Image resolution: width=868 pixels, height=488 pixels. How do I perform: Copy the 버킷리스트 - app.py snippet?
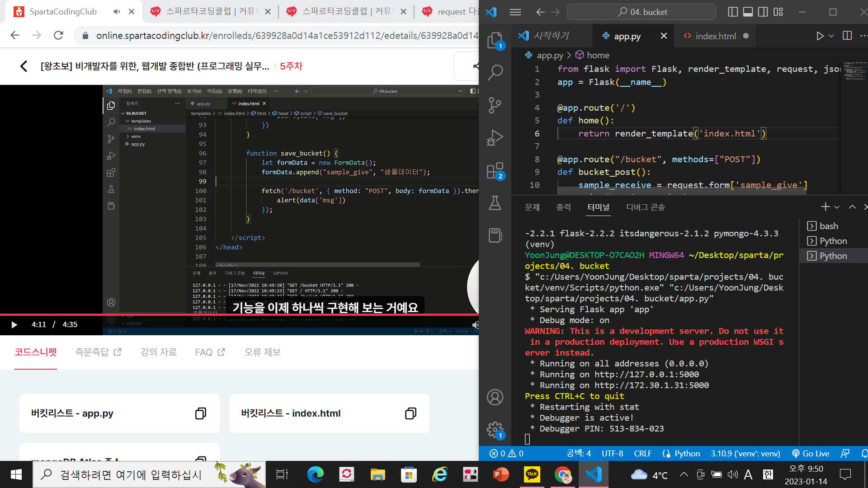point(201,413)
